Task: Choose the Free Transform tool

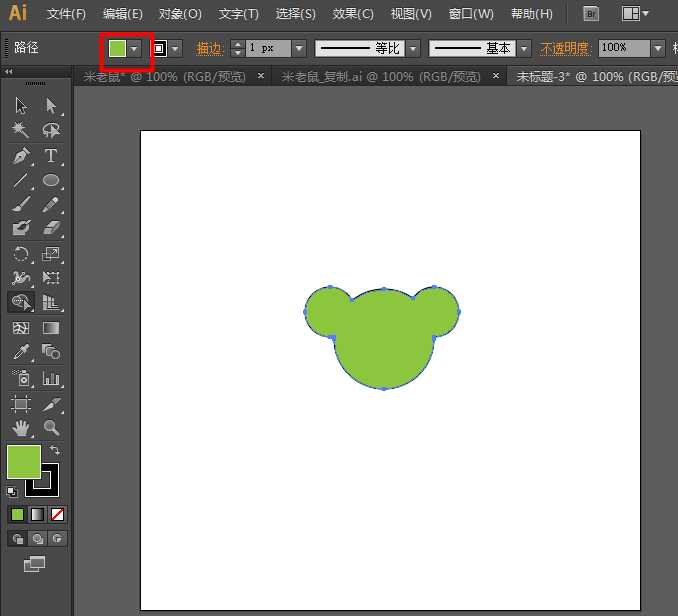Action: (51, 278)
